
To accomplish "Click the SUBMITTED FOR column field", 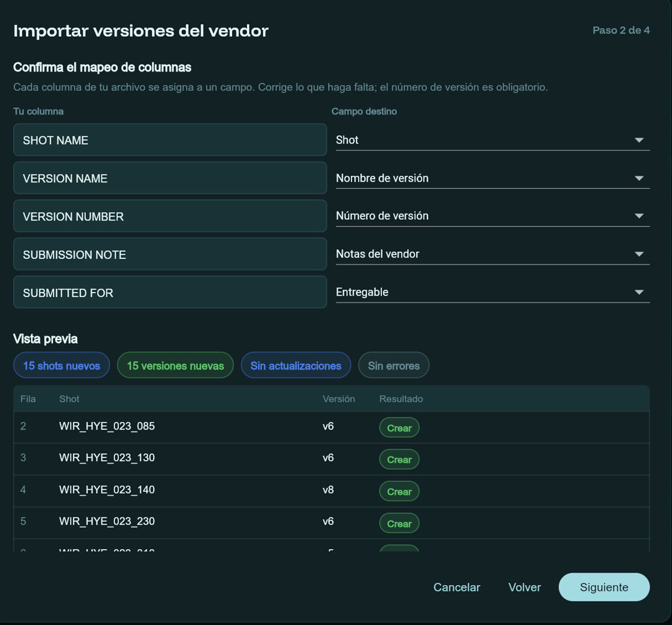I will [x=170, y=293].
